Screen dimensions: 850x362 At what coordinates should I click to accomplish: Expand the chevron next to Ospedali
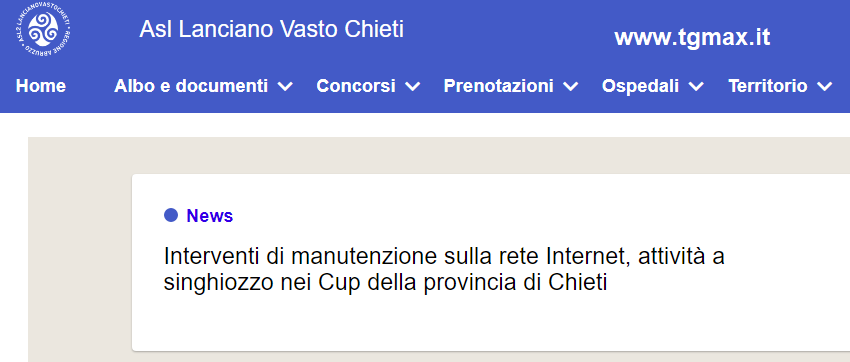coord(696,86)
